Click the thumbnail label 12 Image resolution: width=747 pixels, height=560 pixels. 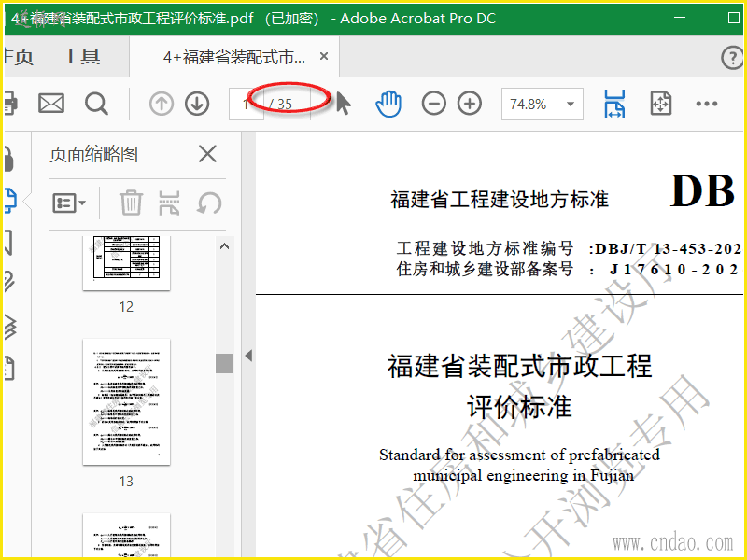click(126, 307)
